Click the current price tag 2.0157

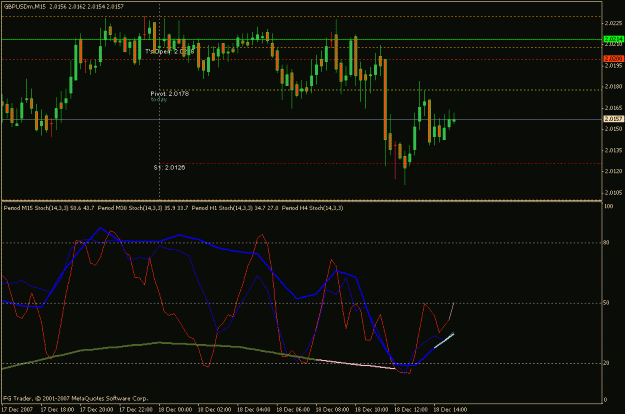[x=614, y=119]
